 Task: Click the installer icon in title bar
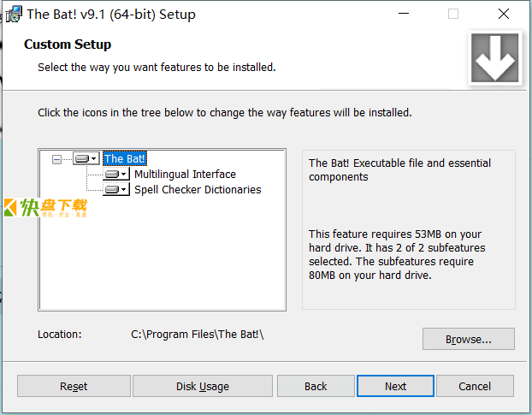click(14, 15)
